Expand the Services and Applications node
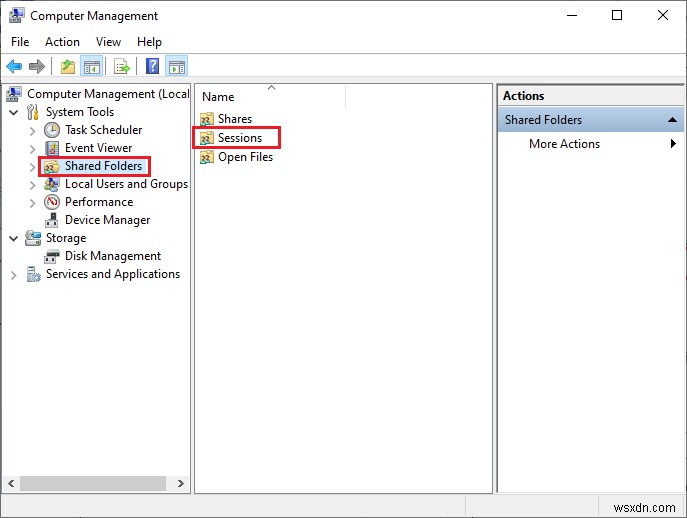 point(14,275)
